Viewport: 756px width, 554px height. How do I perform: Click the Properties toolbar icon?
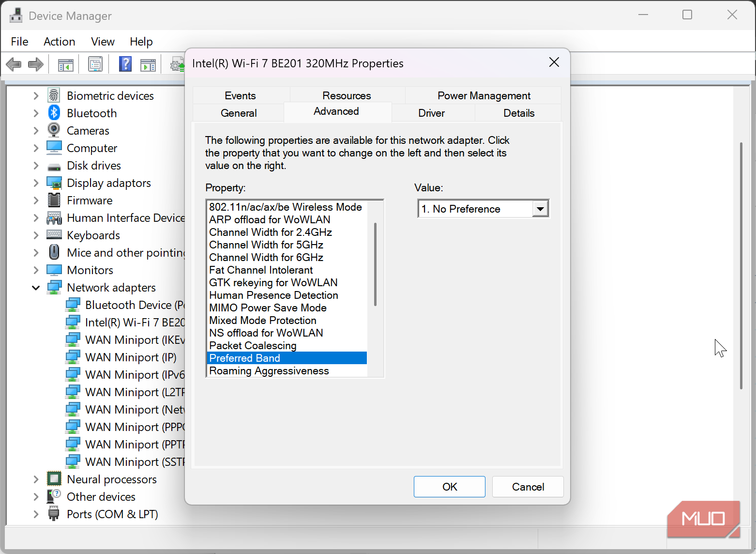coord(95,64)
